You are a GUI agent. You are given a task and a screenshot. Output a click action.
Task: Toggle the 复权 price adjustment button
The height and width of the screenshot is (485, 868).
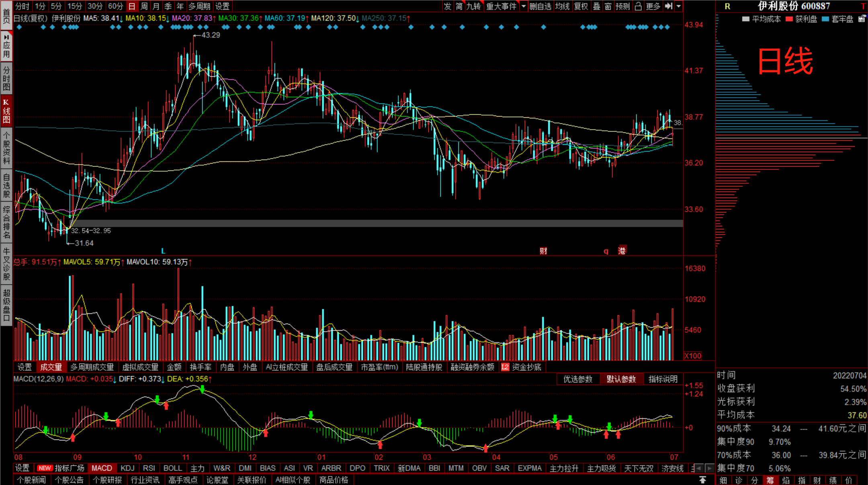pyautogui.click(x=581, y=6)
